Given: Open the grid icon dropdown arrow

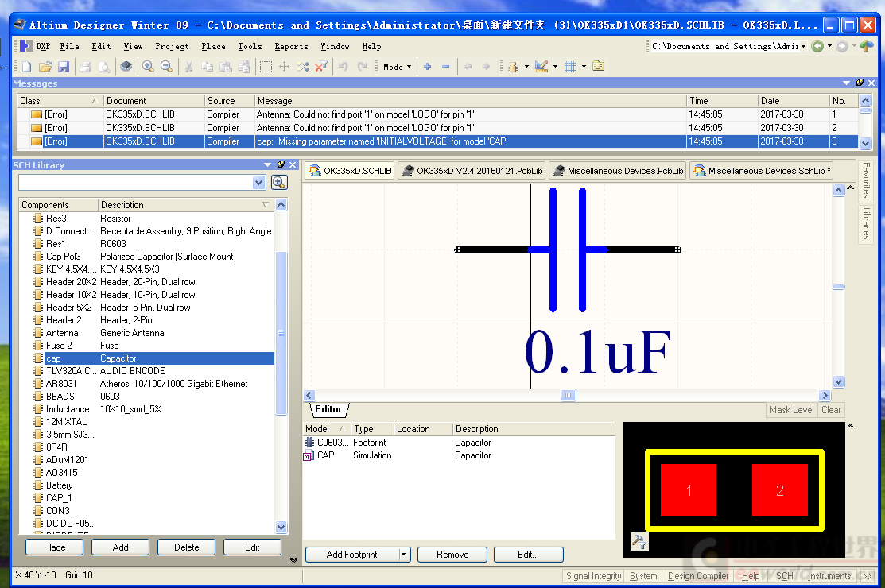Looking at the screenshot, I should click(584, 67).
